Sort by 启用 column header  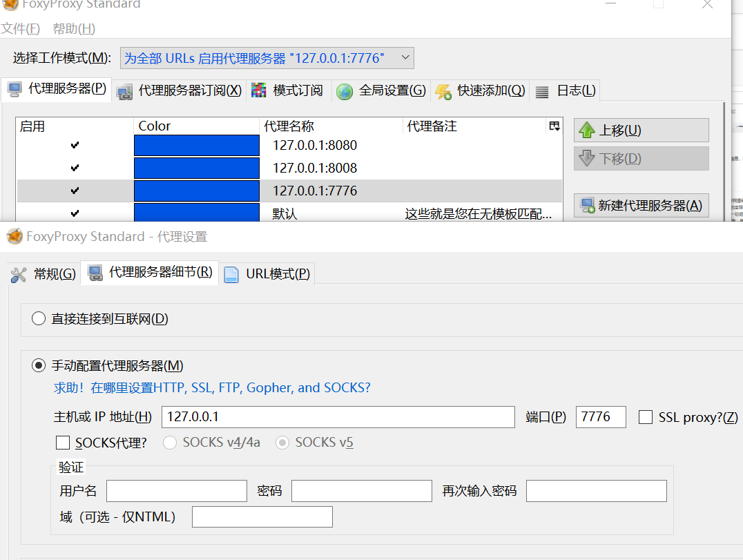click(75, 126)
